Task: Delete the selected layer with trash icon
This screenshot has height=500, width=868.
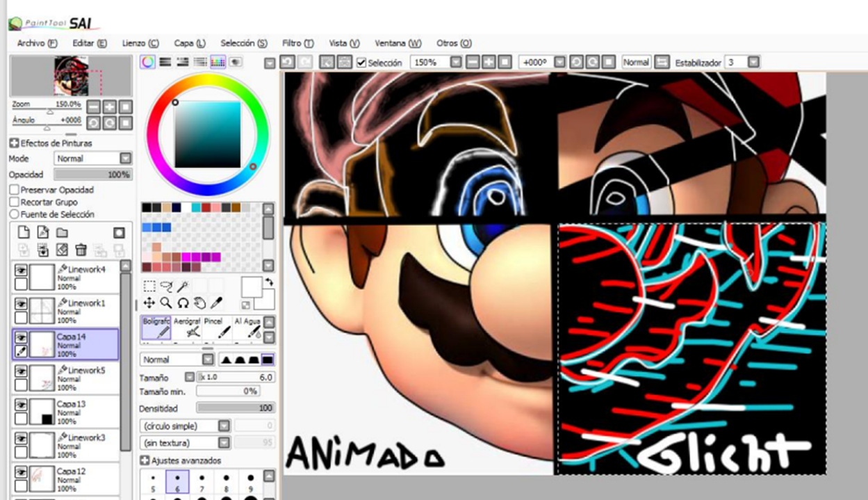Action: tap(81, 249)
